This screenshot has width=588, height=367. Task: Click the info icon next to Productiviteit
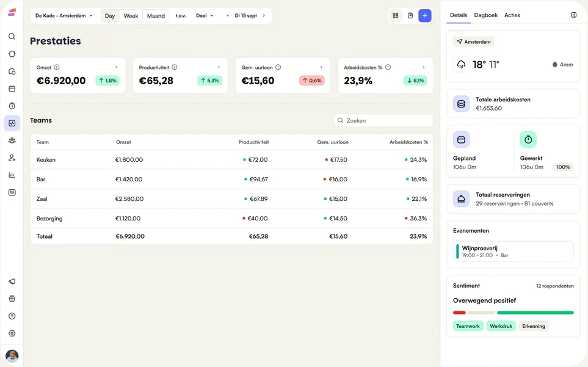point(175,67)
